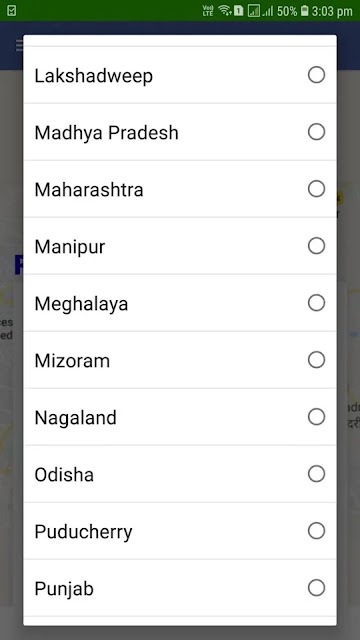Tap the battery icon in status bar
360x640 pixels.
click(304, 11)
